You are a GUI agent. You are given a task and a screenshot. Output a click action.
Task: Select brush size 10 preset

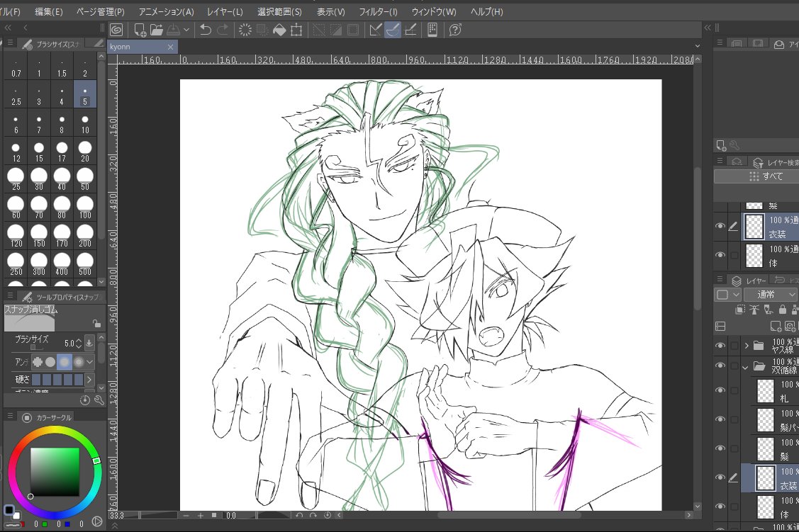(x=85, y=124)
